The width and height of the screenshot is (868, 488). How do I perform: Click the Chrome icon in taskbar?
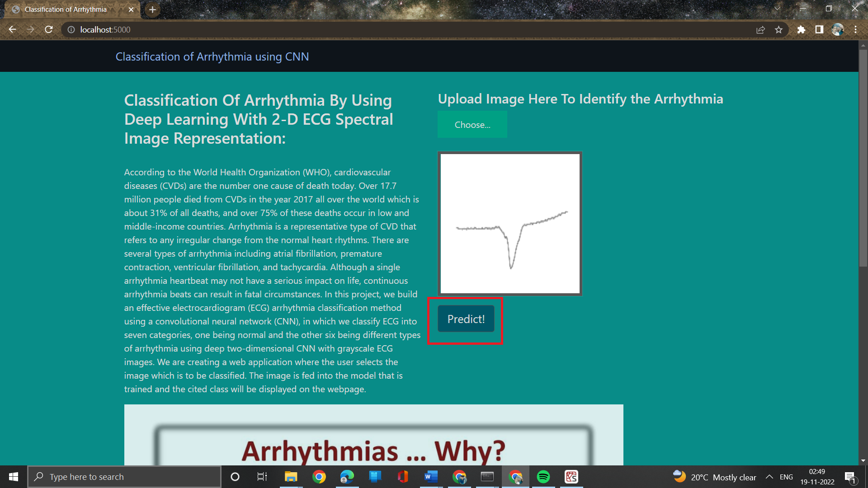tap(321, 476)
